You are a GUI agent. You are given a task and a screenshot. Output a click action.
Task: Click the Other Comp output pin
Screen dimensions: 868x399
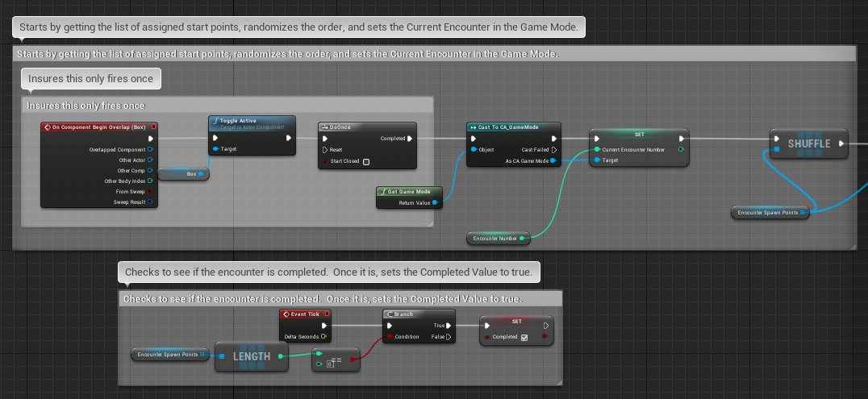(151, 170)
